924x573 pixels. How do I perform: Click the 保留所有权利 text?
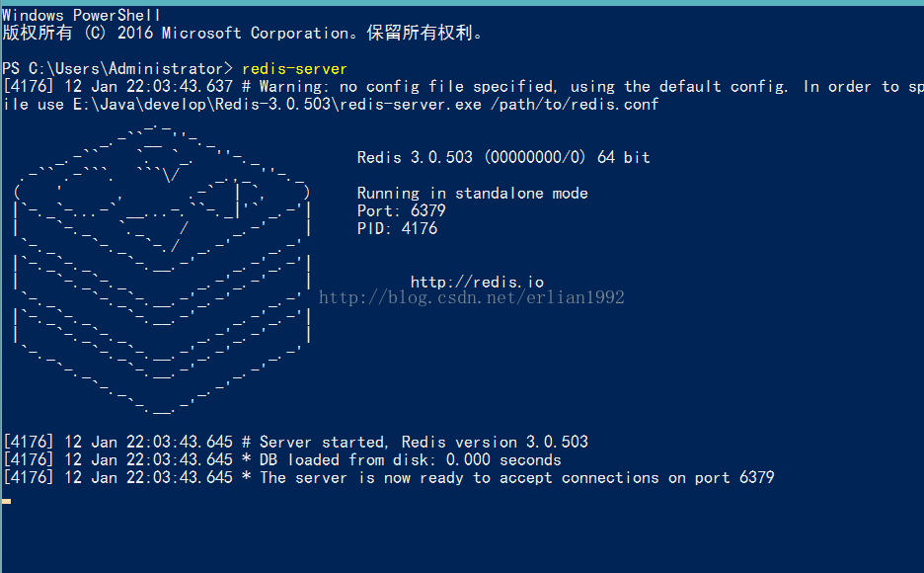click(x=424, y=33)
